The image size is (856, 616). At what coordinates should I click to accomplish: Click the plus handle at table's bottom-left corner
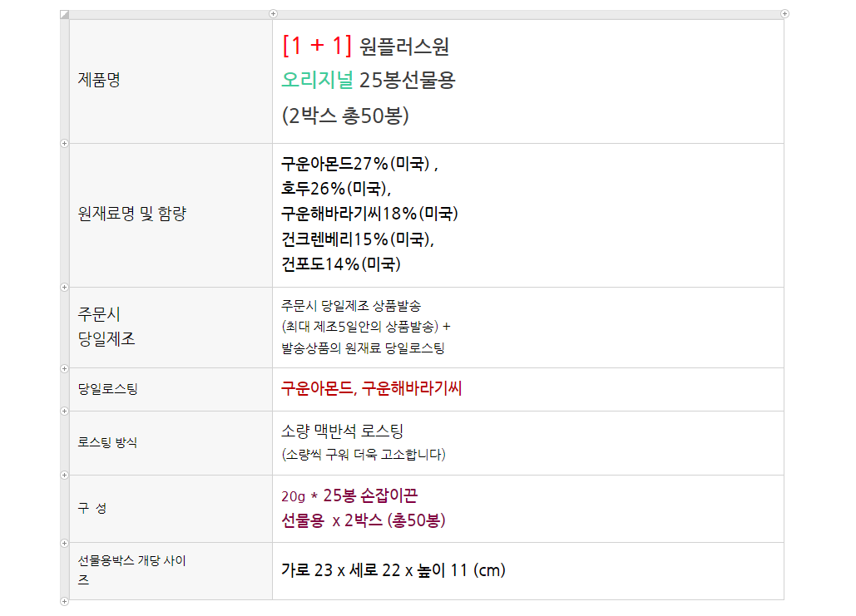64,600
